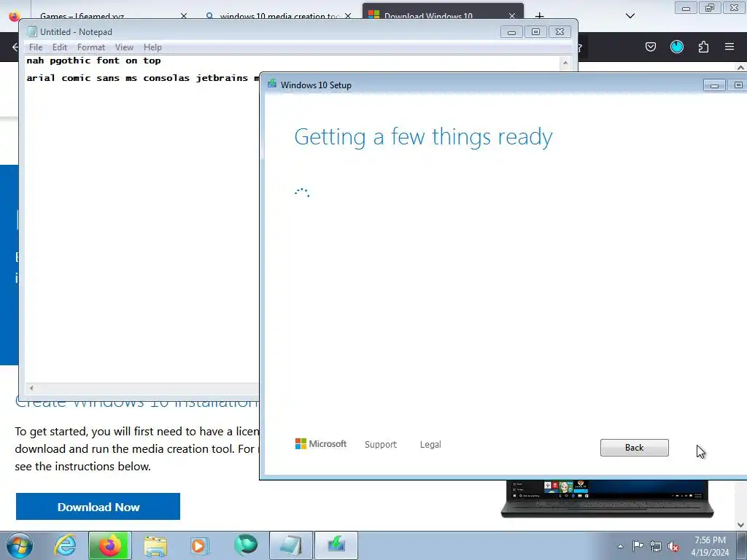Open the Windows Start orb

click(x=20, y=545)
